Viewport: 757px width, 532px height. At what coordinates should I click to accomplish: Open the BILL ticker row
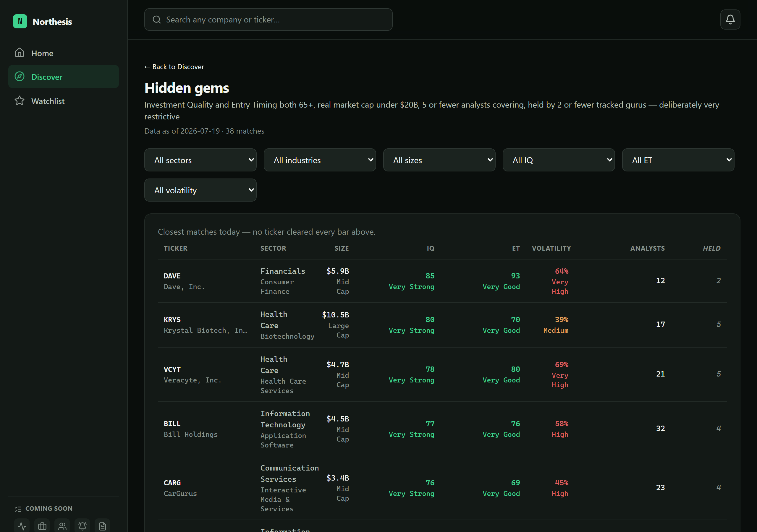pos(442,429)
